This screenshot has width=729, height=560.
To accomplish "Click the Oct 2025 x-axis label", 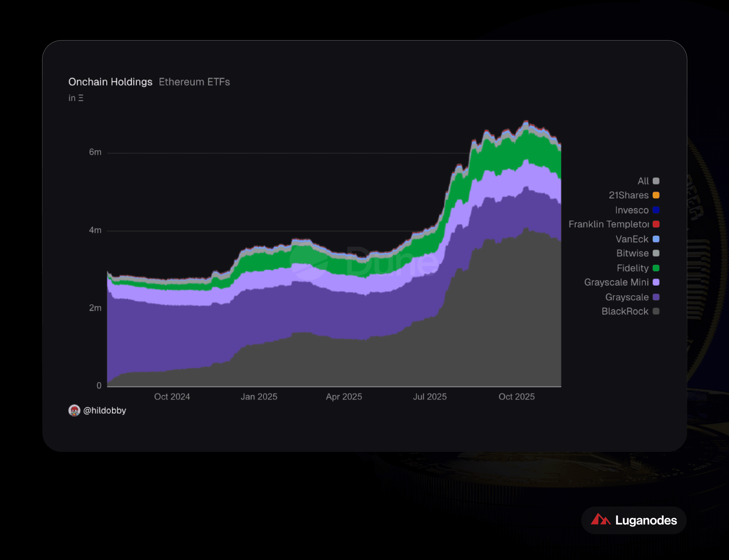I will [x=516, y=396].
